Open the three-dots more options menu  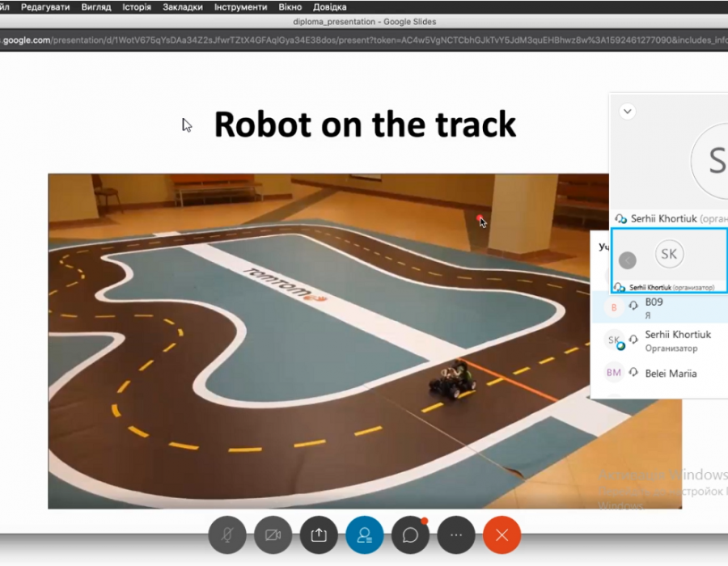coord(456,534)
